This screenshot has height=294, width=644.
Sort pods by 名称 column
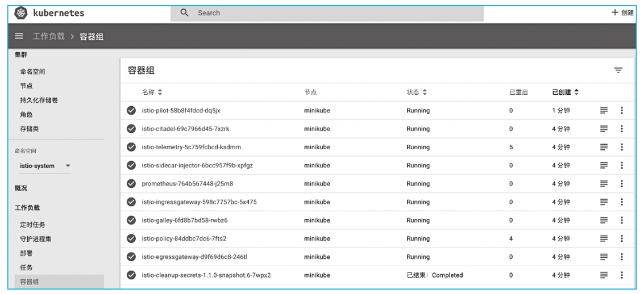pos(152,92)
